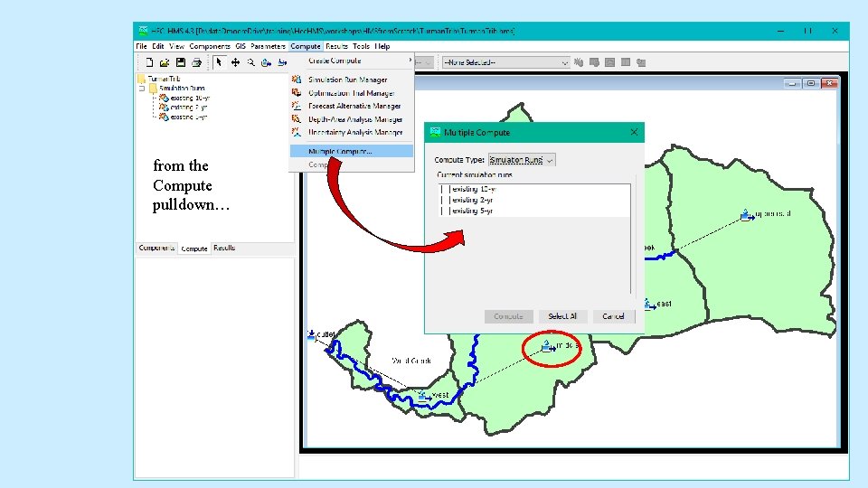
Task: Click the Depth-Area Analysis Manager menu icon
Action: [297, 119]
